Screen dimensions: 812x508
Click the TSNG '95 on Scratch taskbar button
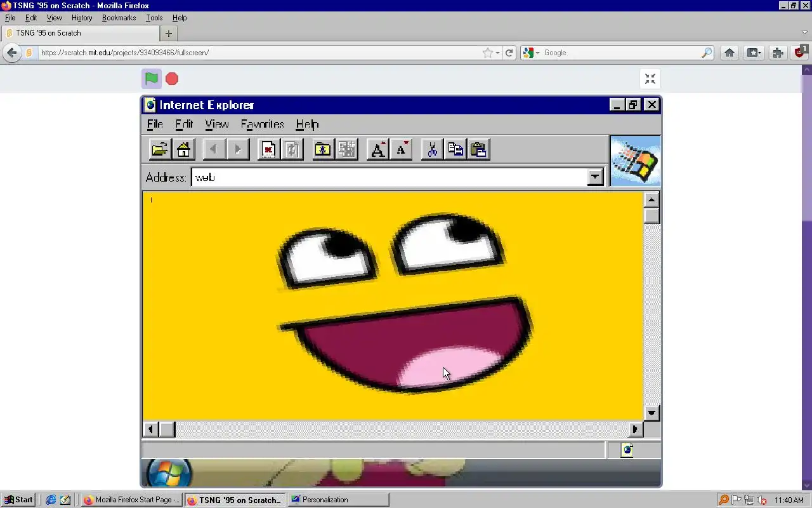pos(235,500)
